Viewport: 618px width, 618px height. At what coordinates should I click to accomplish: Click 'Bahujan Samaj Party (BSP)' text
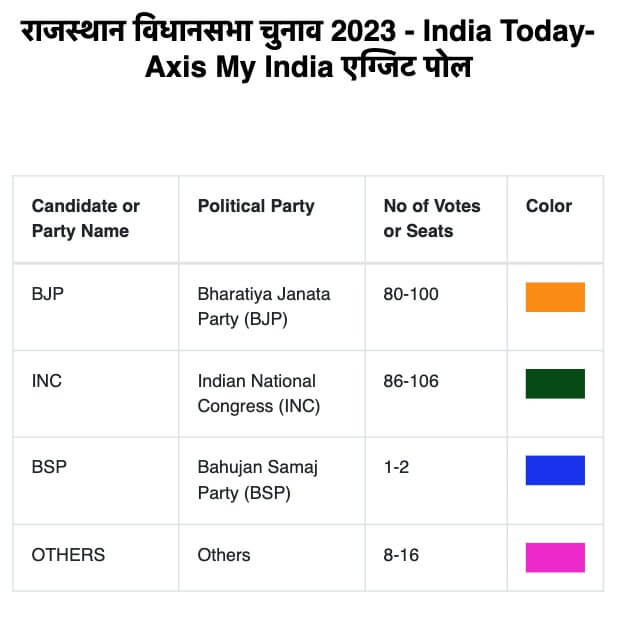[258, 480]
